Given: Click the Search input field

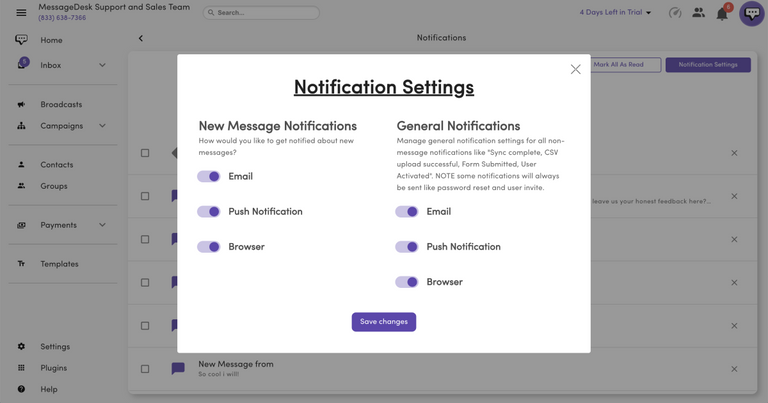Looking at the screenshot, I should pos(261,13).
